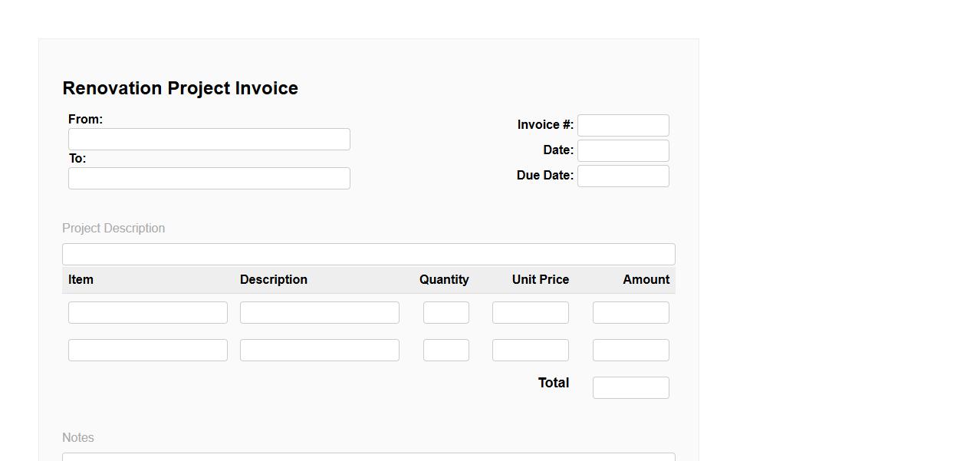
Task: Click first row Description field
Action: 320,313
